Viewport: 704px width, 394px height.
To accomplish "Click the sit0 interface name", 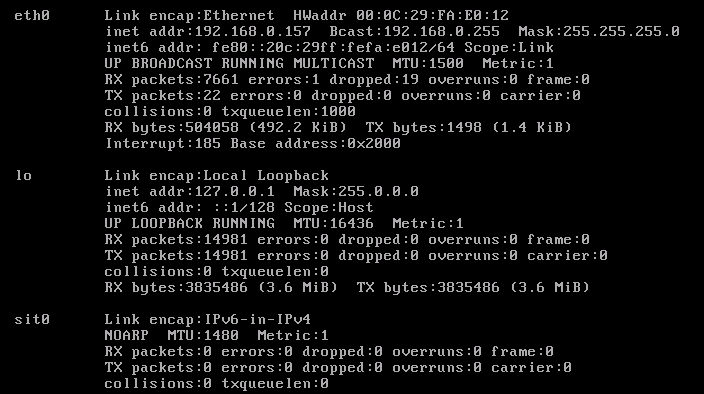I will (32, 320).
